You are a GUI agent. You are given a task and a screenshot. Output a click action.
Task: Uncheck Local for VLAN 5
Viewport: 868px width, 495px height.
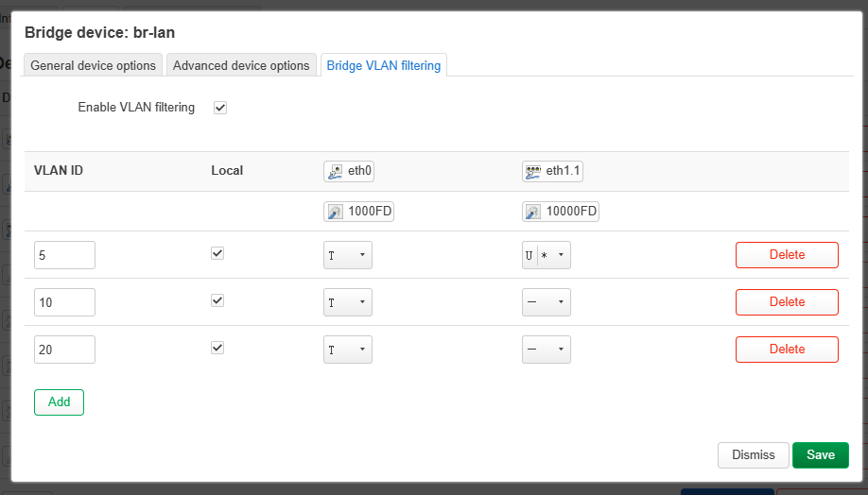click(217, 254)
